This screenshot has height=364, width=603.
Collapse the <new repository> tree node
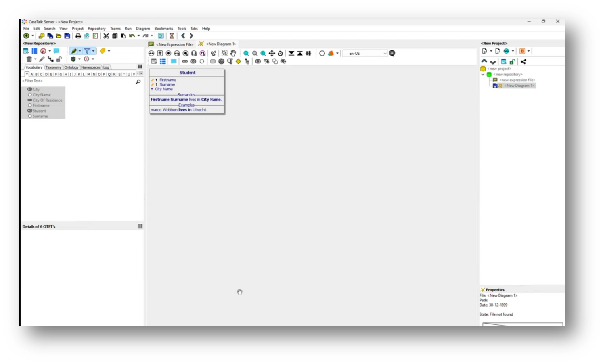pos(483,75)
